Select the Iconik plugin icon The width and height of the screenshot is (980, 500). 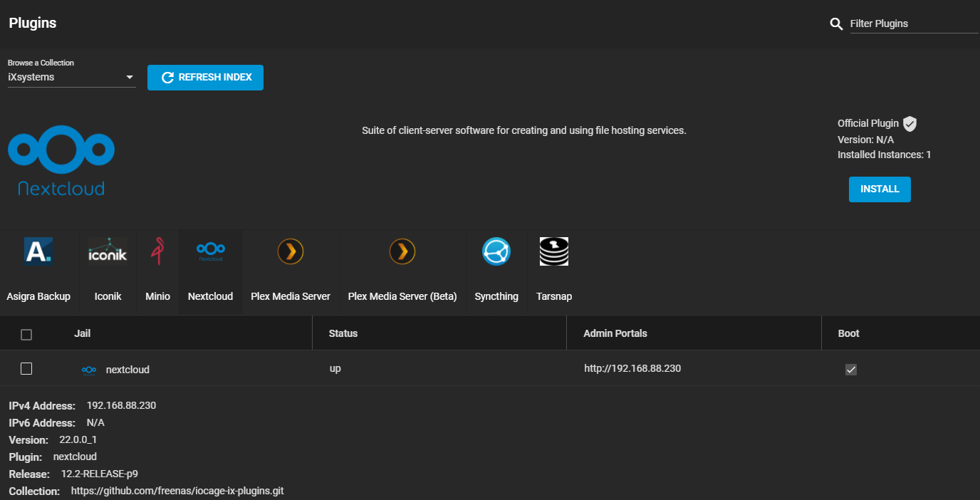(108, 251)
